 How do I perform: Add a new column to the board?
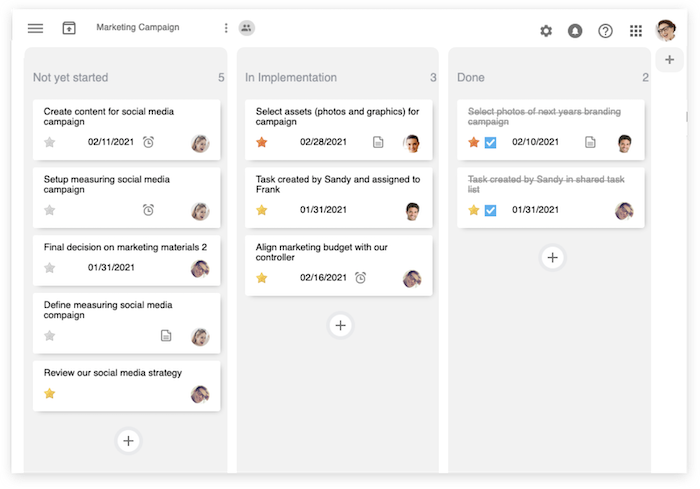670,60
